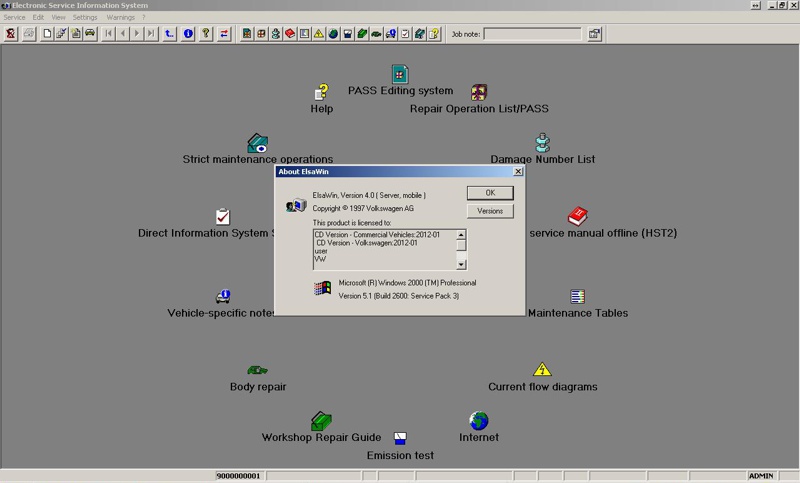Click the yellow warning triangle toolbar icon
800x483 pixels.
(319, 34)
